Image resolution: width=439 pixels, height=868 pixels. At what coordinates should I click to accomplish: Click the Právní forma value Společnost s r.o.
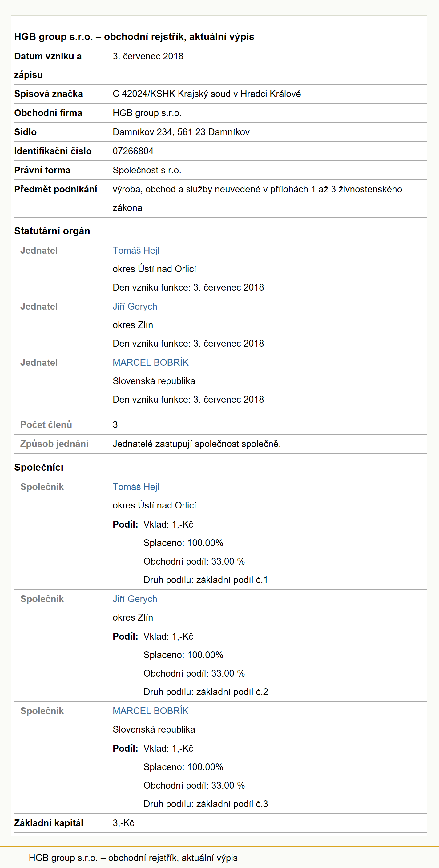pyautogui.click(x=147, y=170)
